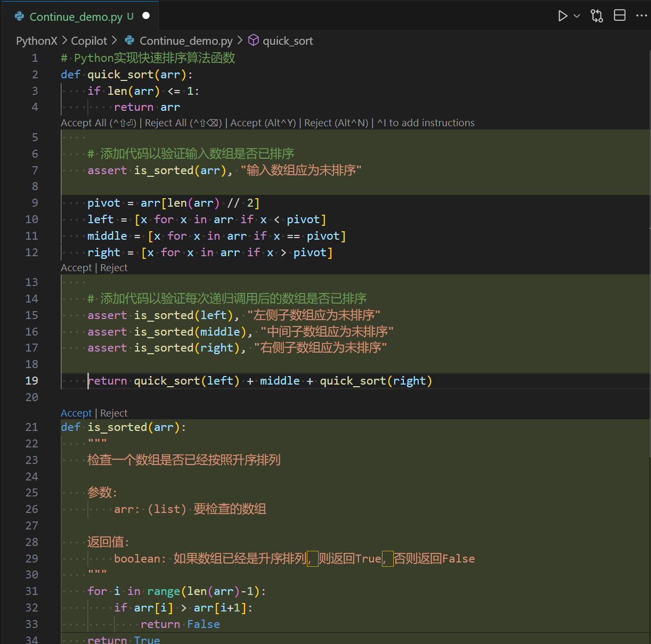Click comment on line 14
This screenshot has height=644, width=651.
(x=227, y=299)
